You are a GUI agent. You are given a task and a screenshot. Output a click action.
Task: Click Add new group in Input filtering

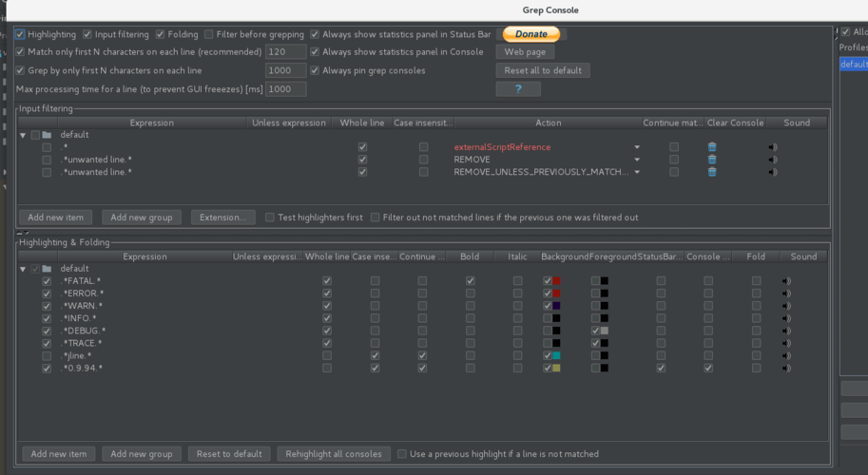(141, 218)
